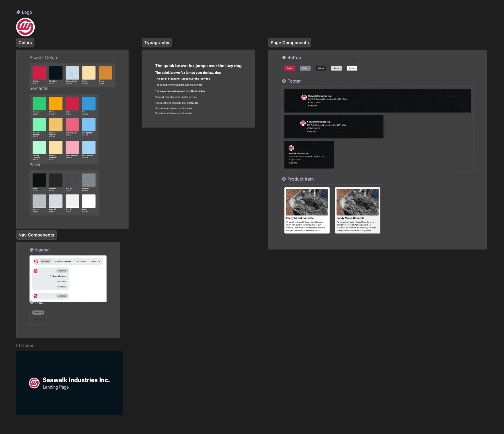Viewport: 504px width, 434px height.
Task: Select the Typography section label
Action: [157, 43]
